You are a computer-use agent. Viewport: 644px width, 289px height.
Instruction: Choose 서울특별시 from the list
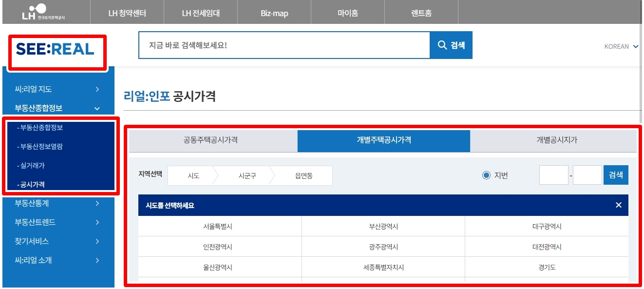[220, 227]
